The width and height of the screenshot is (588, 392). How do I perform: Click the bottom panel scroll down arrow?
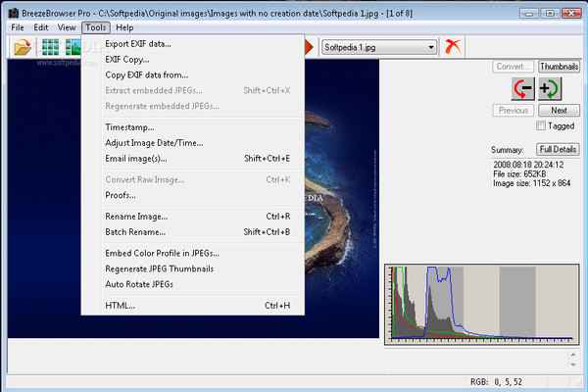pos(573,365)
